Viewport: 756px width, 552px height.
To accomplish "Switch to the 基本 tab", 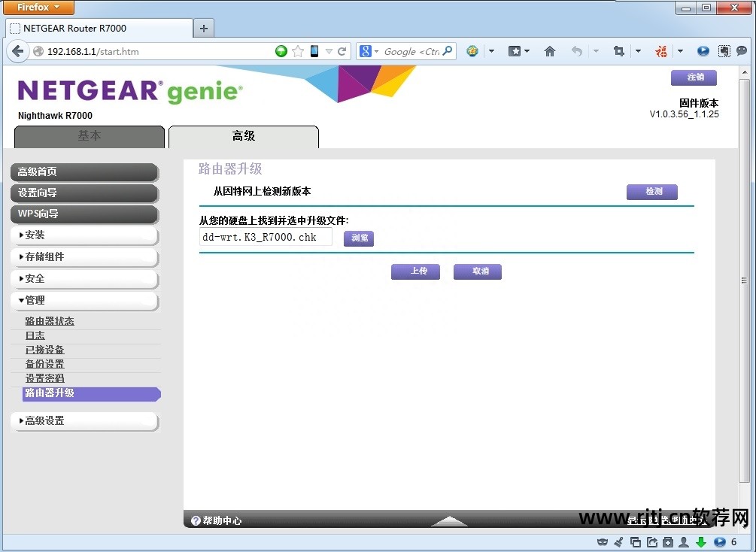I will coord(90,136).
